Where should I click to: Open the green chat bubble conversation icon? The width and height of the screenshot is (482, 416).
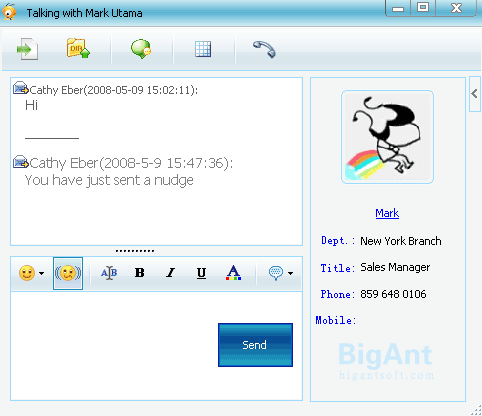tap(141, 49)
